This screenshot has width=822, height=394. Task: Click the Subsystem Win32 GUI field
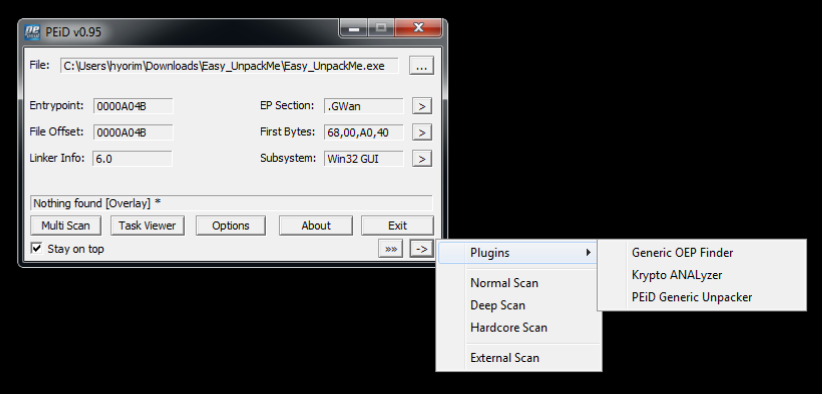coord(364,158)
